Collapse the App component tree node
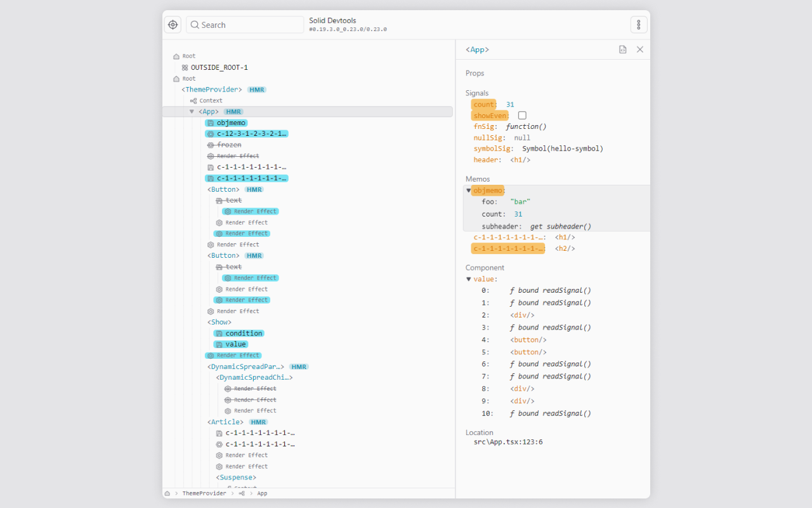The width and height of the screenshot is (812, 508). point(192,110)
